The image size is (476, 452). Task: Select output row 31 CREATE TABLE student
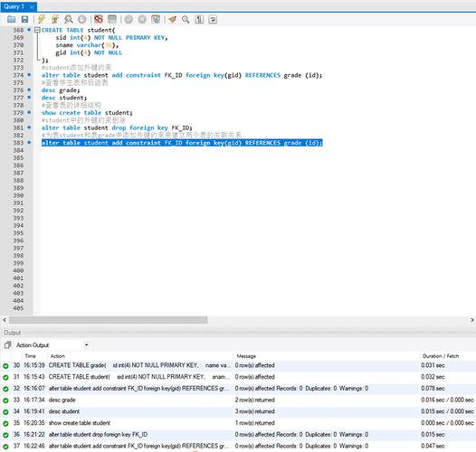point(238,377)
